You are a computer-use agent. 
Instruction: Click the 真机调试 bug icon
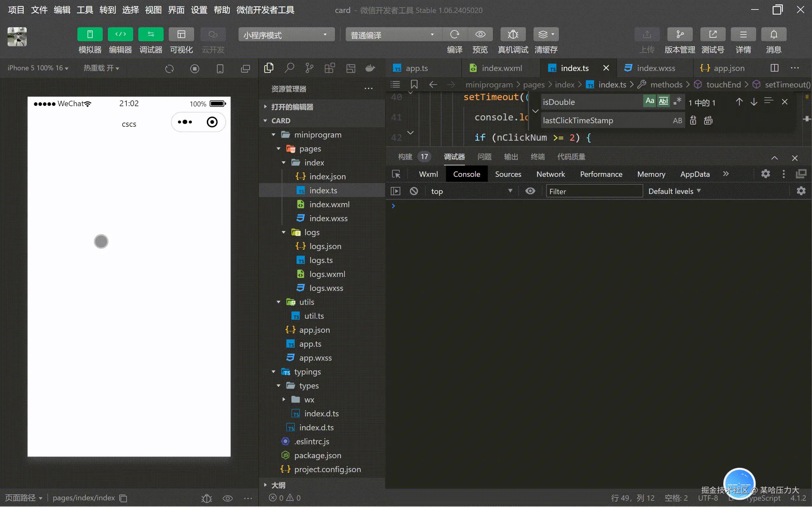pos(513,35)
